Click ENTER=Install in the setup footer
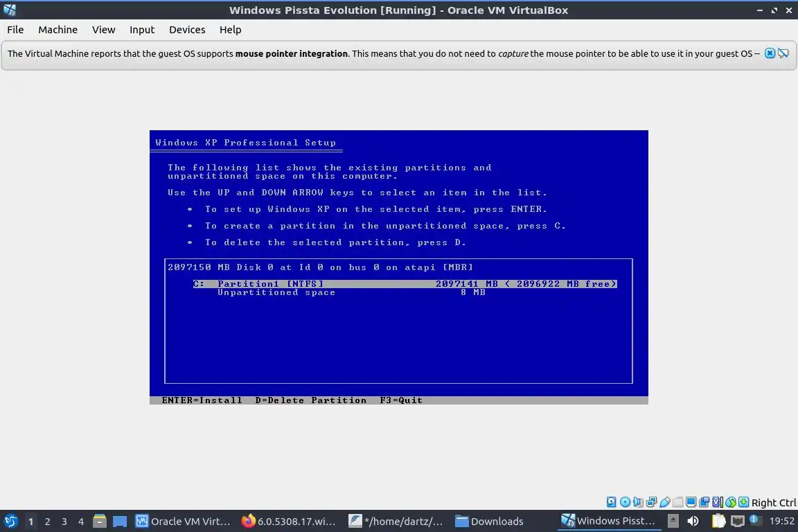The width and height of the screenshot is (798, 532). coord(202,400)
